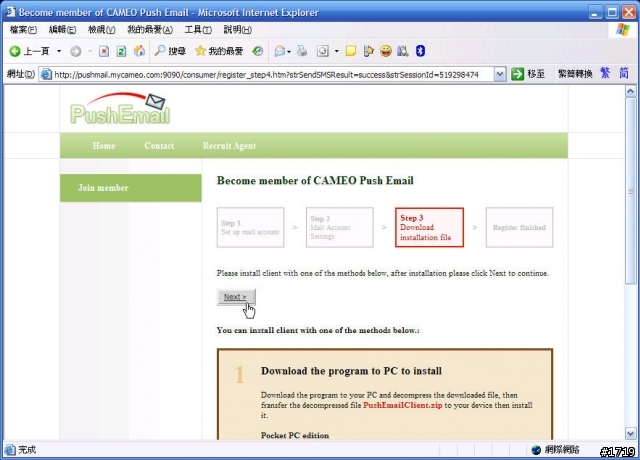Screen dimensions: 640x460
Task: Open the Recruit Agent link
Action: point(229,146)
